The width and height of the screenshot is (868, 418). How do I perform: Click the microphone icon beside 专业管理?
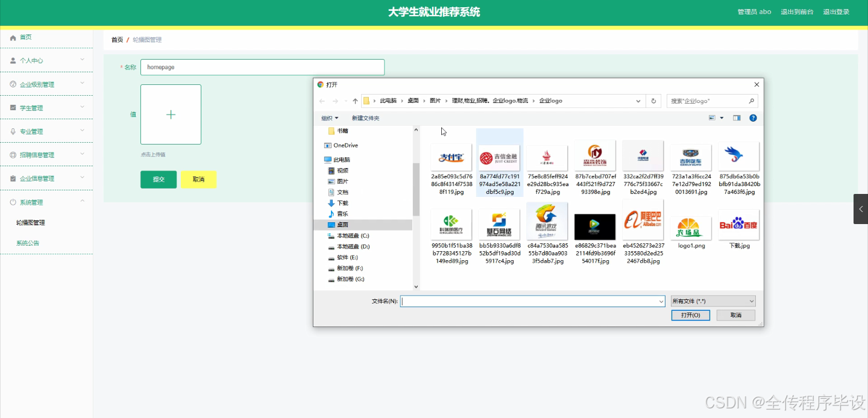click(x=13, y=131)
